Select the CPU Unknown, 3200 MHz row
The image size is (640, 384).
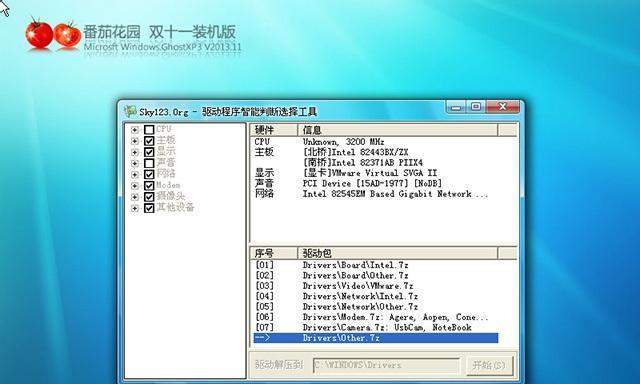[x=376, y=142]
